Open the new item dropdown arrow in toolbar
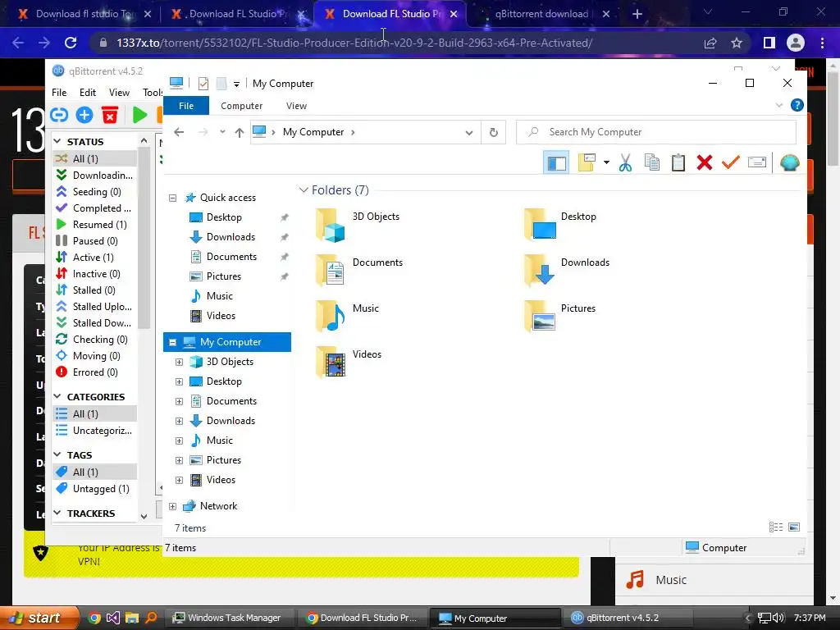 coord(606,162)
